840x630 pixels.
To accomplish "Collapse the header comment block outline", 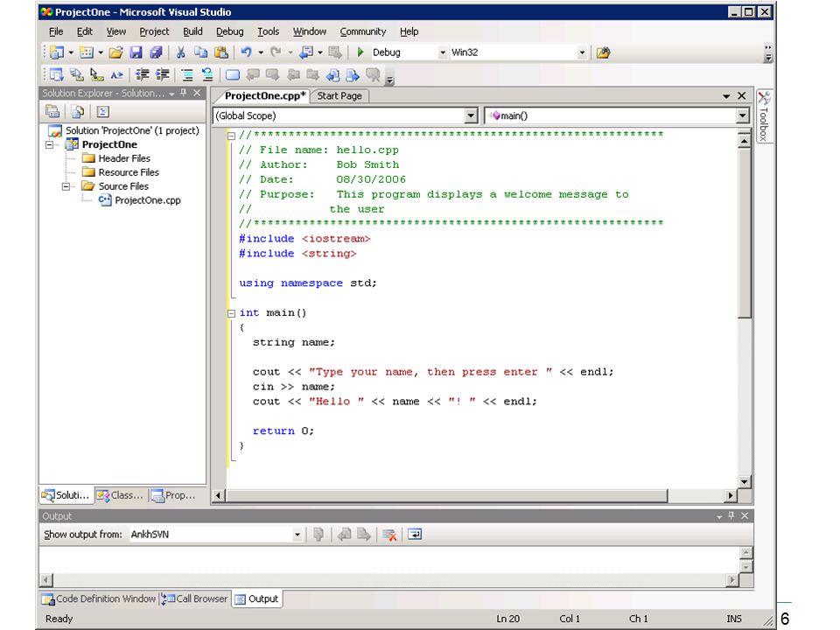I will [231, 136].
